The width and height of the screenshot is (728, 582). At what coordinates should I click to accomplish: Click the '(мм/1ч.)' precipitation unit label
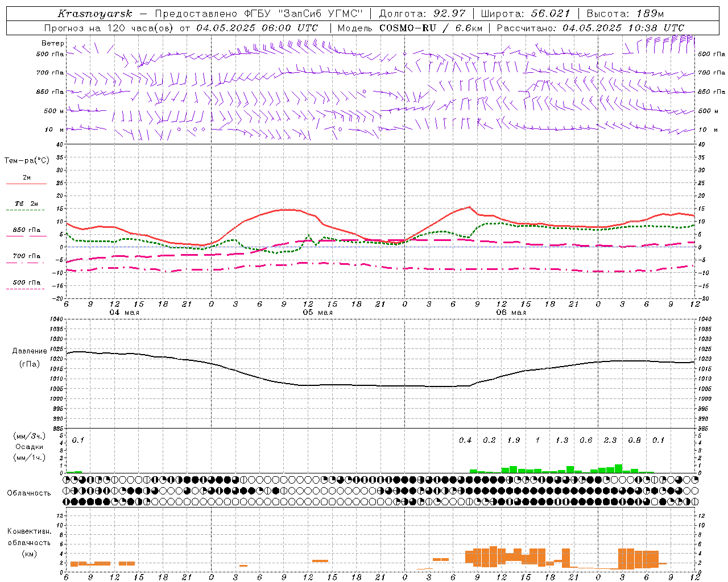pos(29,458)
